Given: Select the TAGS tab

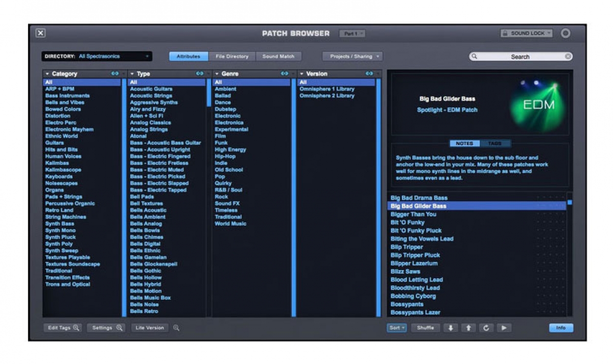Looking at the screenshot, I should point(494,143).
